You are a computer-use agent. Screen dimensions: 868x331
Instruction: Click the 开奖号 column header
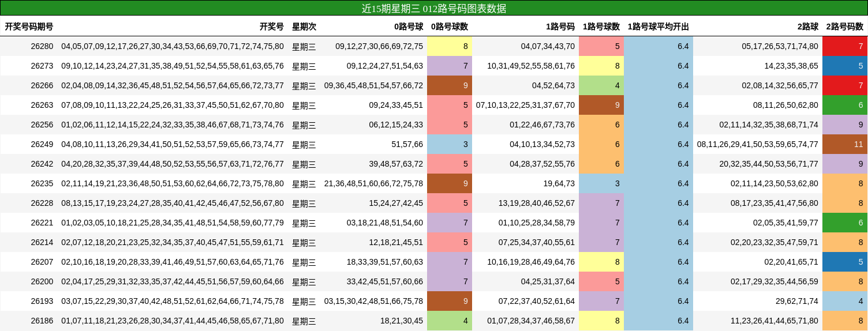click(x=272, y=27)
